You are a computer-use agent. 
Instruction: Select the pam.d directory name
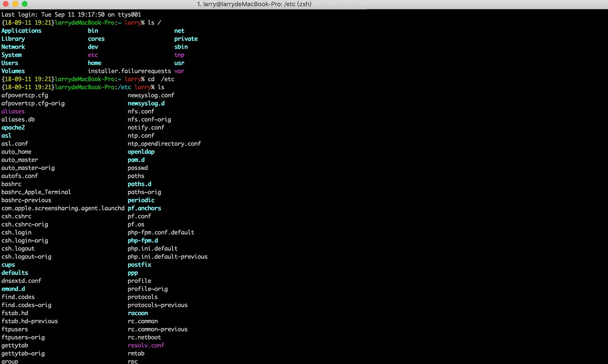[x=136, y=159]
